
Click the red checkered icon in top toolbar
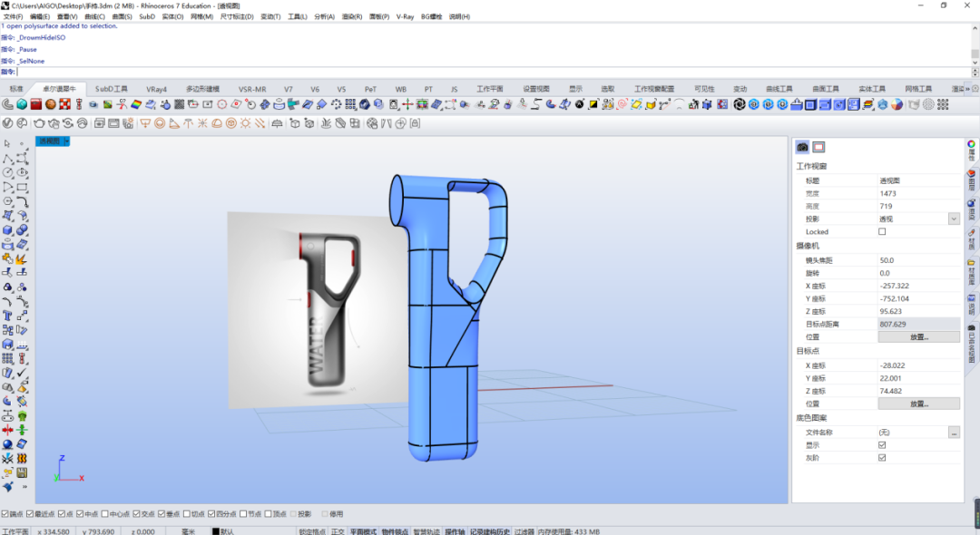65,104
